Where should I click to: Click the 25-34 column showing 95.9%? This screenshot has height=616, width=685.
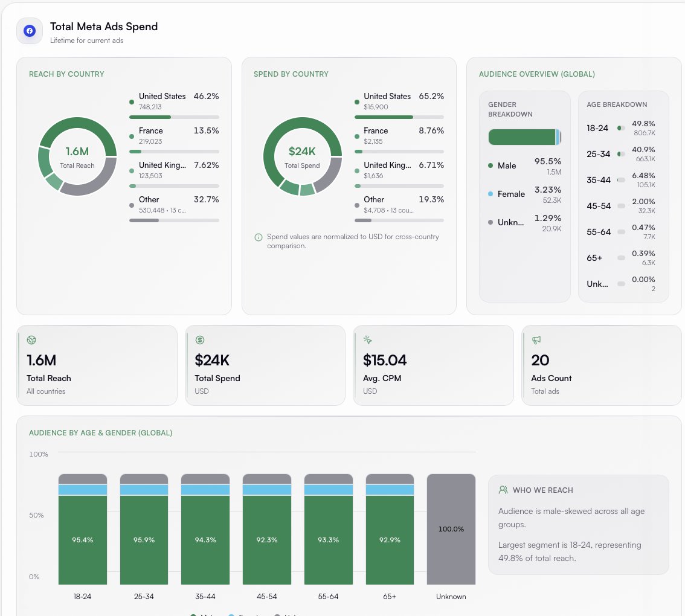point(144,529)
